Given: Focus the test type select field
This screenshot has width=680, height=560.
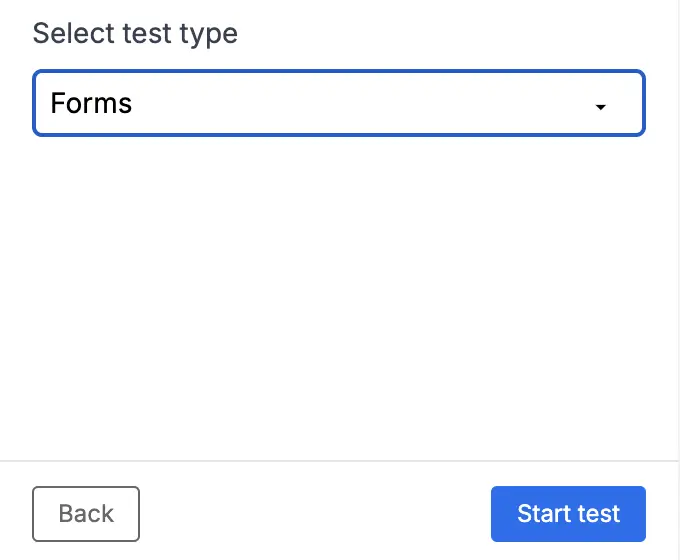Looking at the screenshot, I should pyautogui.click(x=339, y=103).
